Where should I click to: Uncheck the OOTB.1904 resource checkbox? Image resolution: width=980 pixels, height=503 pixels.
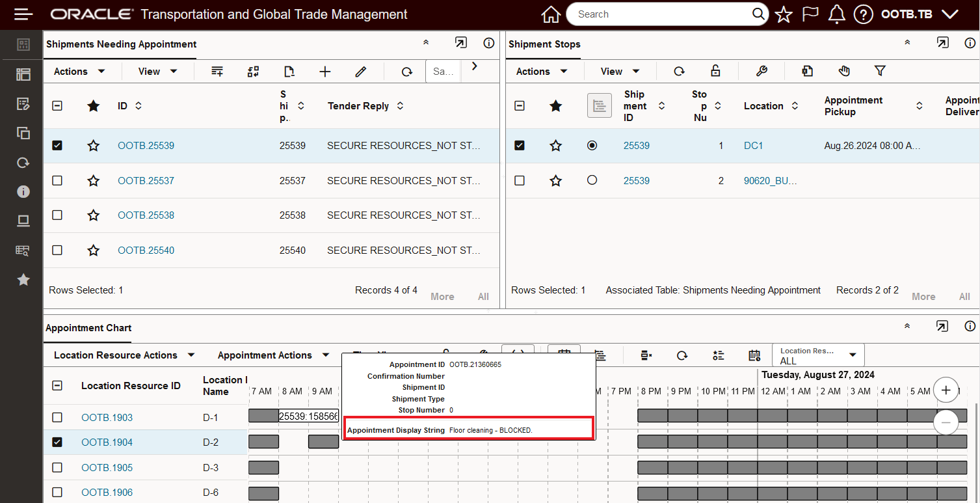pos(57,442)
